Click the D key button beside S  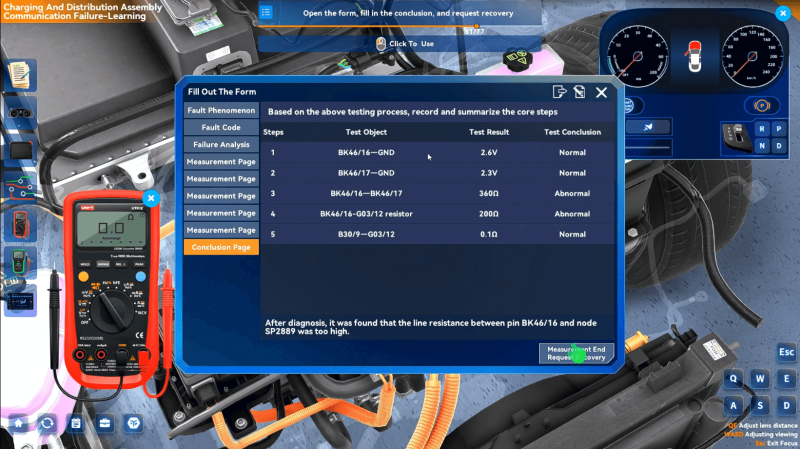(x=786, y=406)
